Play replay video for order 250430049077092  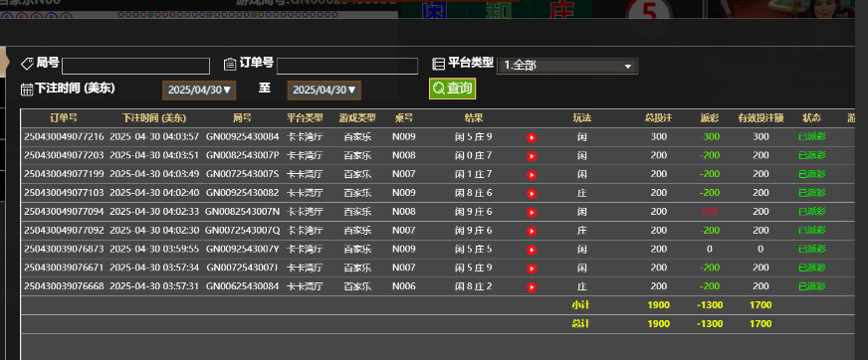tap(532, 231)
